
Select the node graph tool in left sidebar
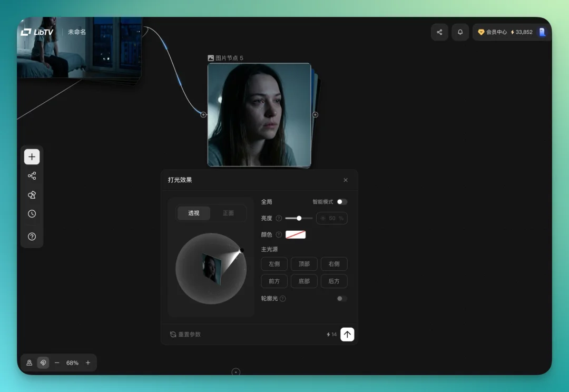32,175
